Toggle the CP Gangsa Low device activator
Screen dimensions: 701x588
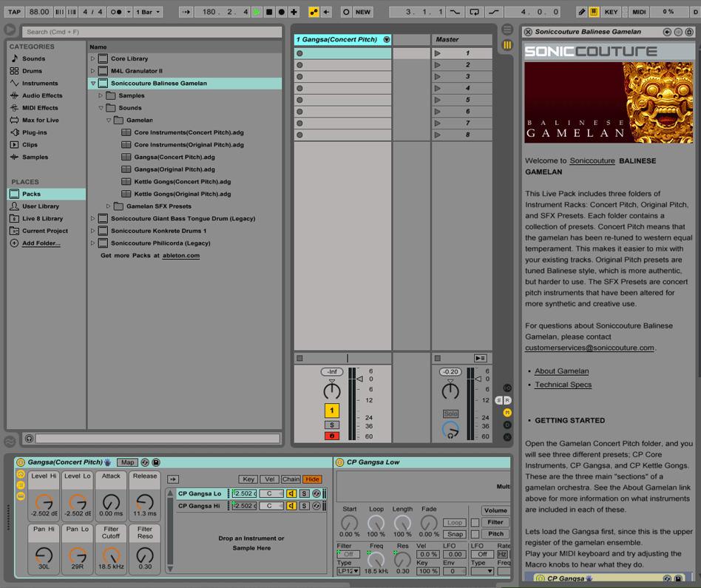(x=339, y=462)
